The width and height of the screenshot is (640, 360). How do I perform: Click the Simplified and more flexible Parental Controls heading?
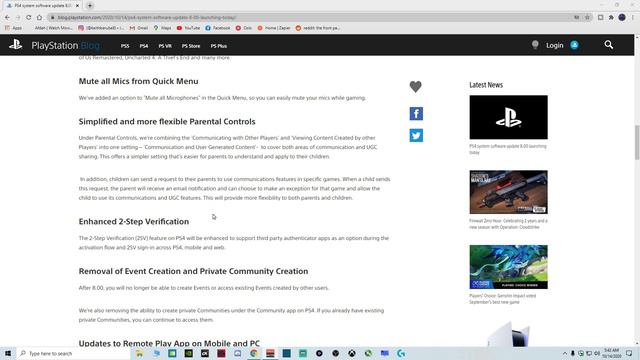[167, 122]
